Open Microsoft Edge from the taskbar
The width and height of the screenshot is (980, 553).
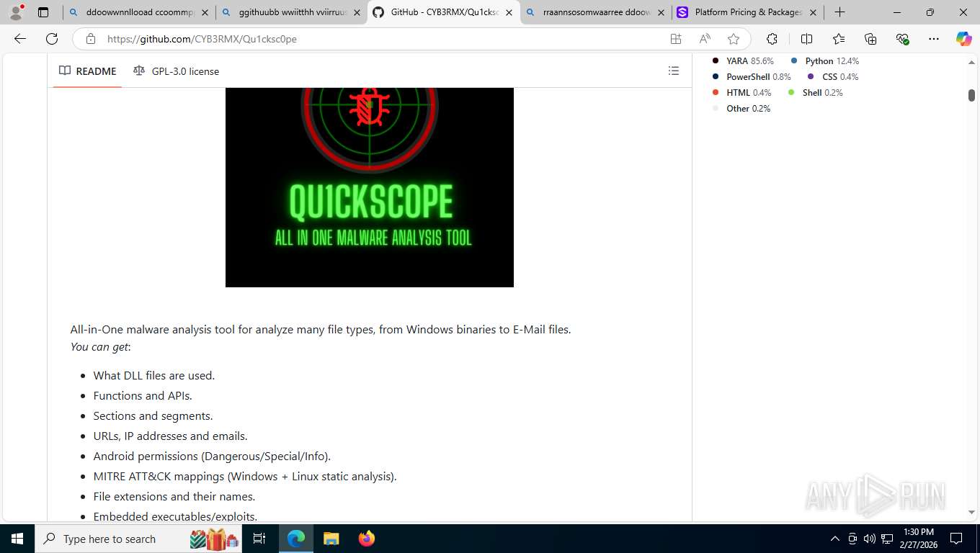pyautogui.click(x=296, y=539)
